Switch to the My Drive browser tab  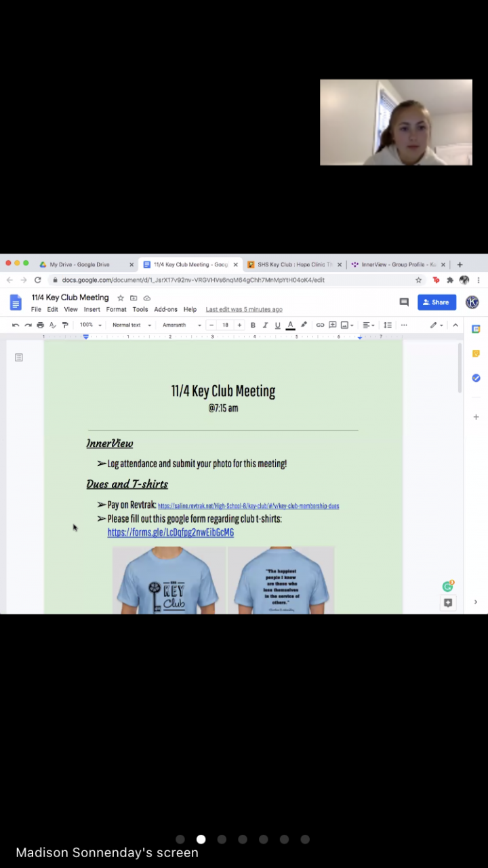coord(79,264)
